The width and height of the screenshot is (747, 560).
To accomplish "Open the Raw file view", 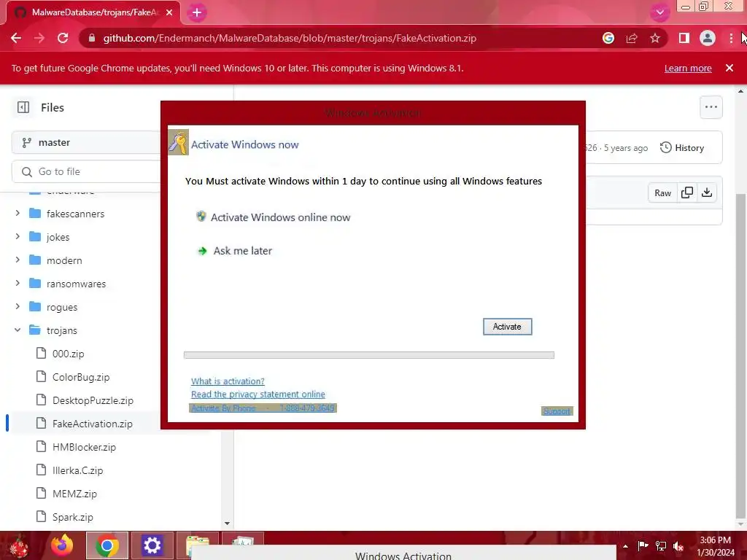I will click(662, 192).
